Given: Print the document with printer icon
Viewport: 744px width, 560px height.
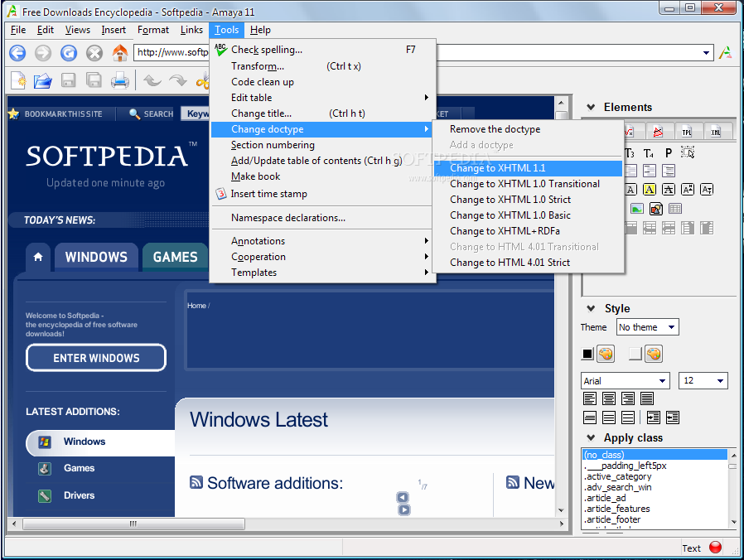Looking at the screenshot, I should (120, 80).
